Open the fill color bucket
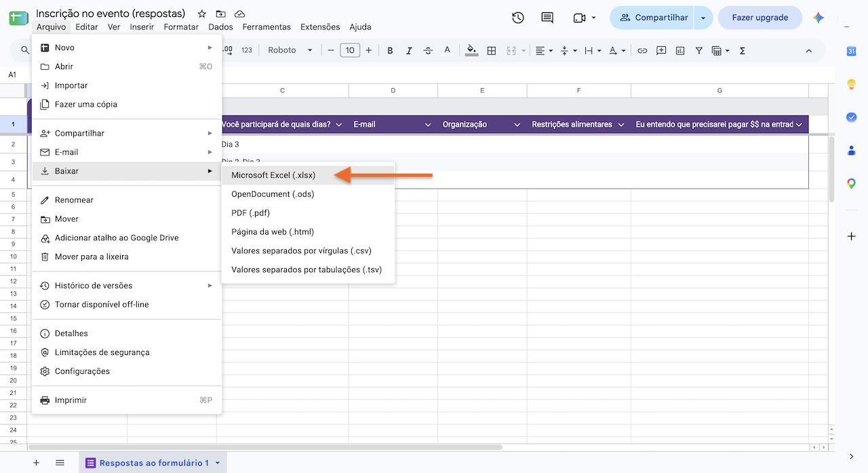The height and width of the screenshot is (473, 868). (x=472, y=50)
